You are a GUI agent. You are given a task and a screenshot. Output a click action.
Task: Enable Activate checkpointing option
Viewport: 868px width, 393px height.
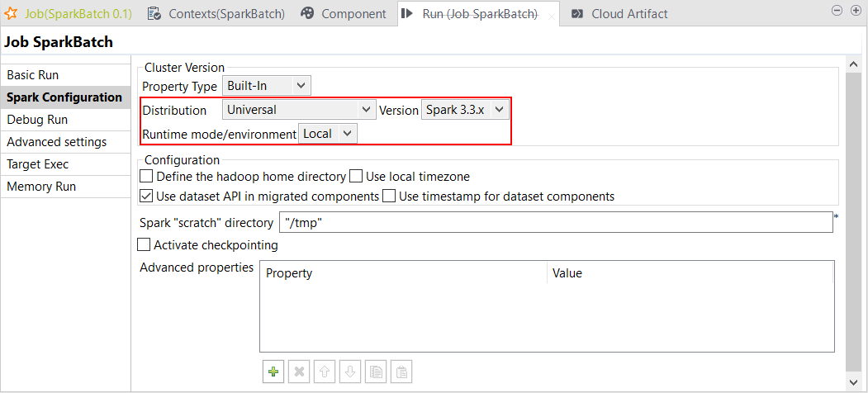click(x=145, y=245)
